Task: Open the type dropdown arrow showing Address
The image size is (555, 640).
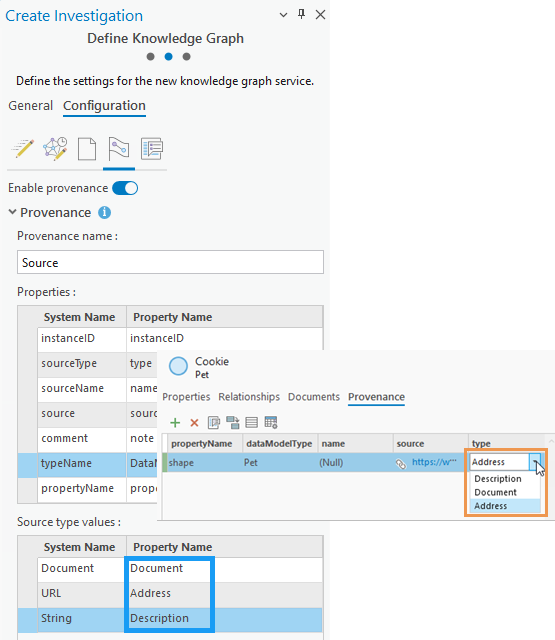Action: 535,462
